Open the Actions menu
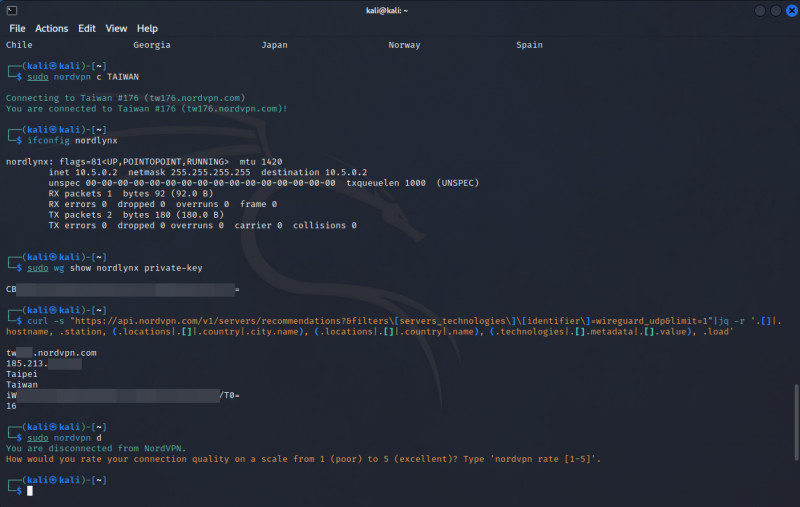 pos(52,29)
